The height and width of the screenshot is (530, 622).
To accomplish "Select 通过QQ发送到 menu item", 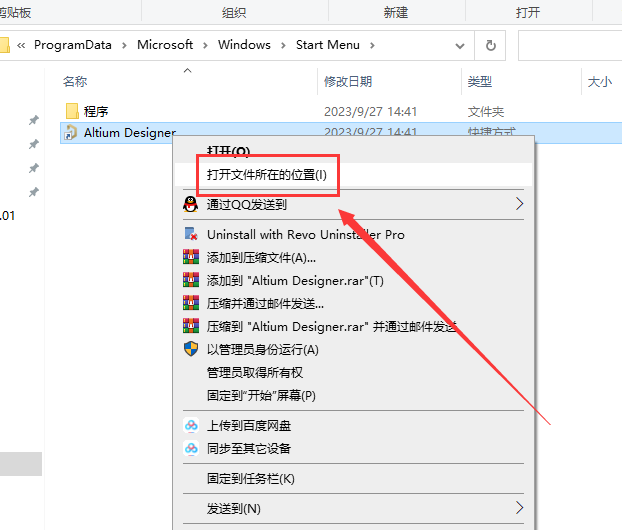I will 353,204.
